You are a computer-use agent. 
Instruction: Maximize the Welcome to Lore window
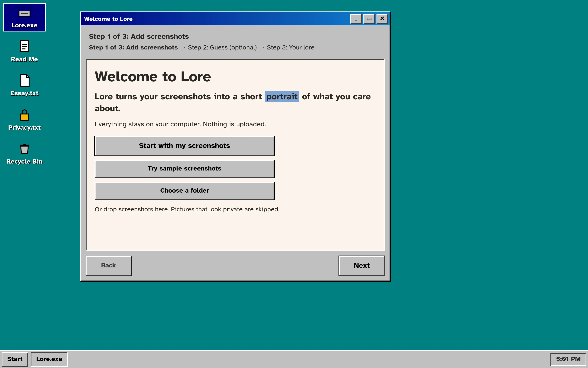click(369, 19)
